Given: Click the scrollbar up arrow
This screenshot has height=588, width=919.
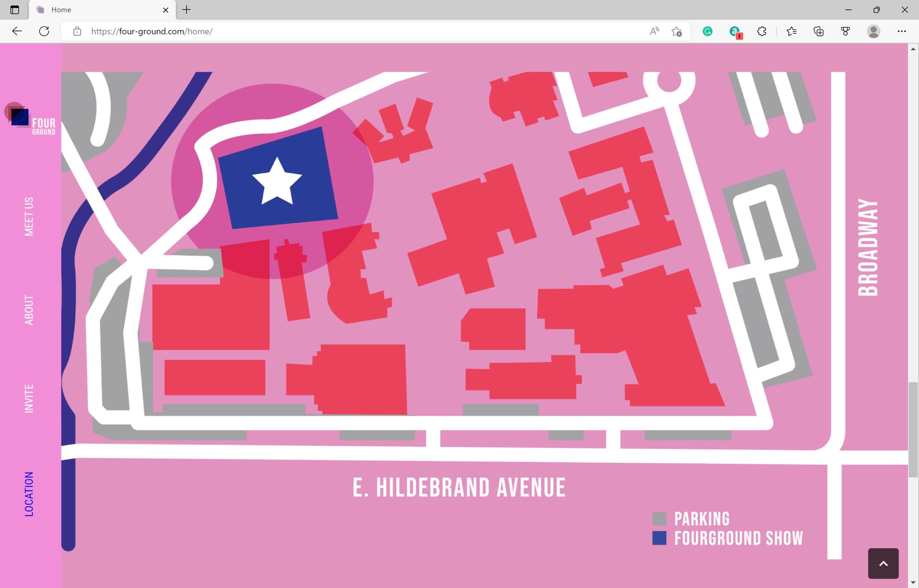Looking at the screenshot, I should coord(913,49).
